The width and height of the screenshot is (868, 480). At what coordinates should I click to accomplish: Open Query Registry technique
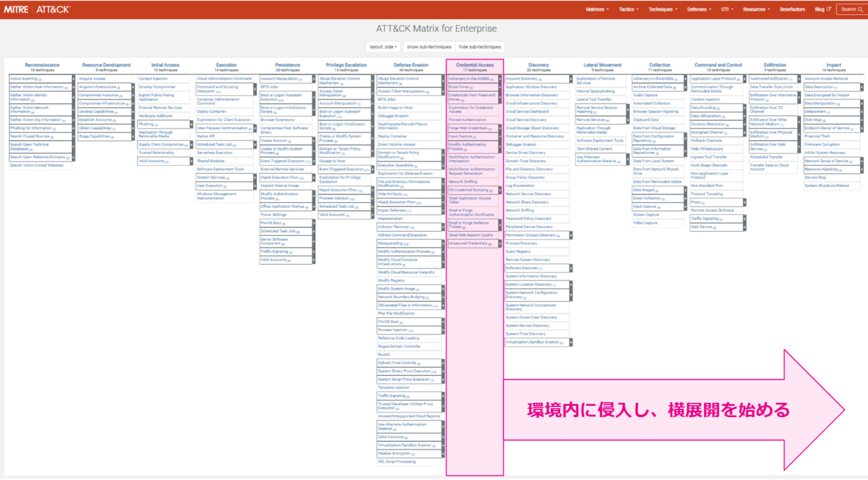click(518, 252)
